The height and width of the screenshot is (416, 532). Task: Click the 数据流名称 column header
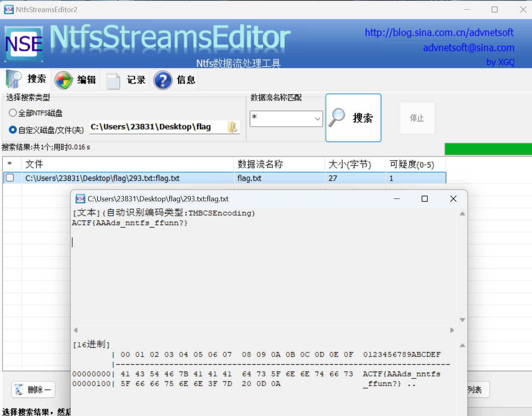[279, 164]
